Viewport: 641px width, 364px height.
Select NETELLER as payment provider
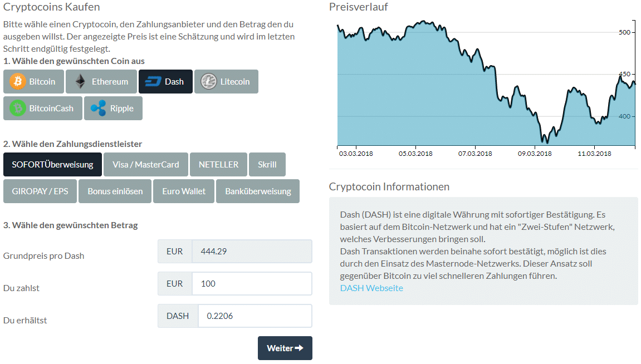click(218, 164)
